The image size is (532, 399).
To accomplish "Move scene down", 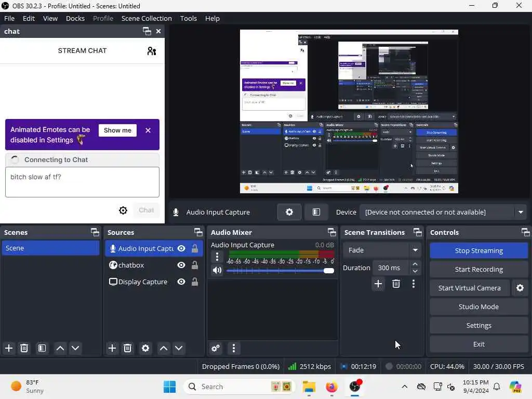I will pyautogui.click(x=75, y=348).
